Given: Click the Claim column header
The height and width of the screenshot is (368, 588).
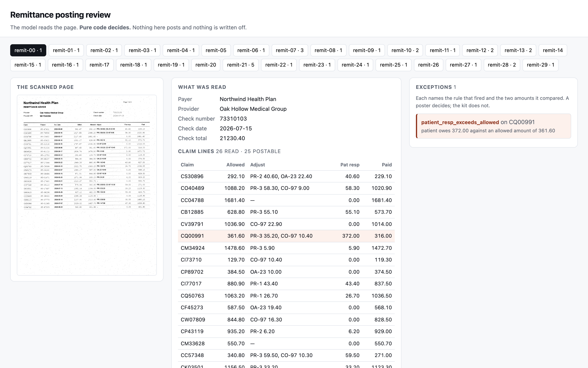Looking at the screenshot, I should point(187,165).
